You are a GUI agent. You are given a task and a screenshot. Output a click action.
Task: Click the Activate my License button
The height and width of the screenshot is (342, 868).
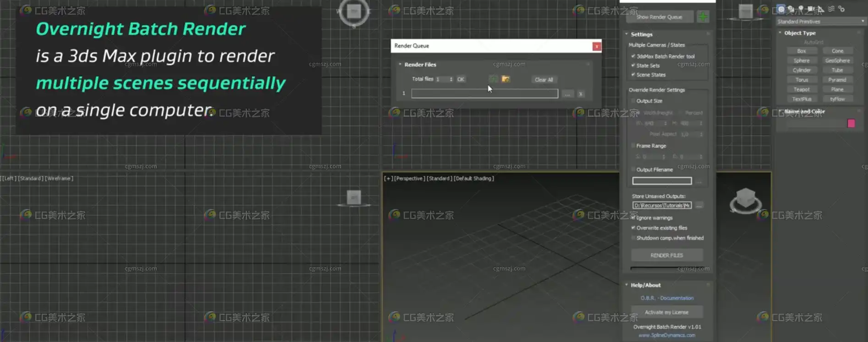[667, 312]
